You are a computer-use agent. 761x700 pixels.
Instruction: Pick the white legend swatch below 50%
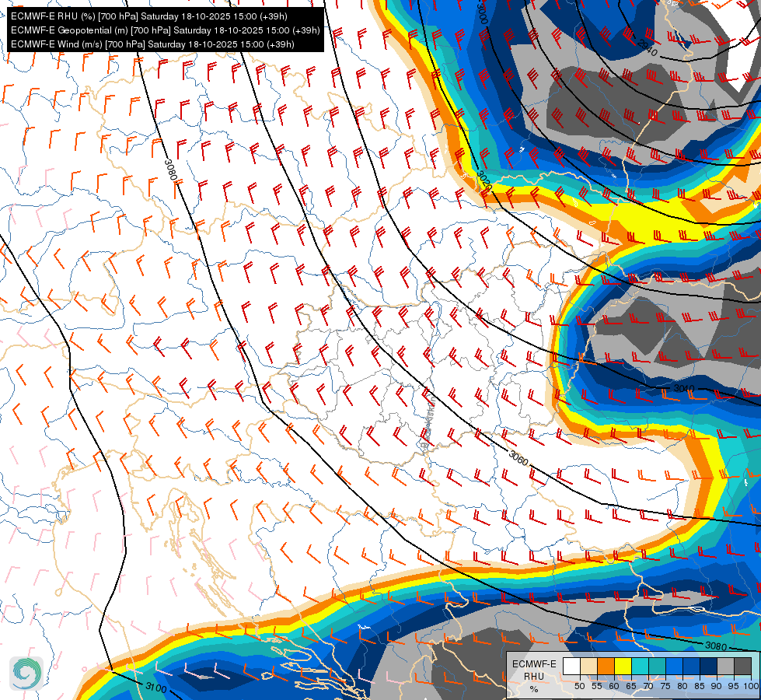(x=571, y=666)
